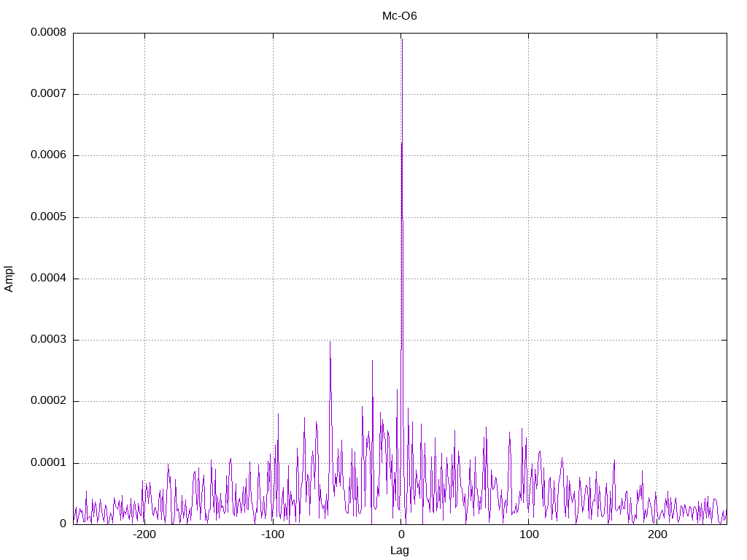Click the Lag x-axis label

click(x=399, y=551)
